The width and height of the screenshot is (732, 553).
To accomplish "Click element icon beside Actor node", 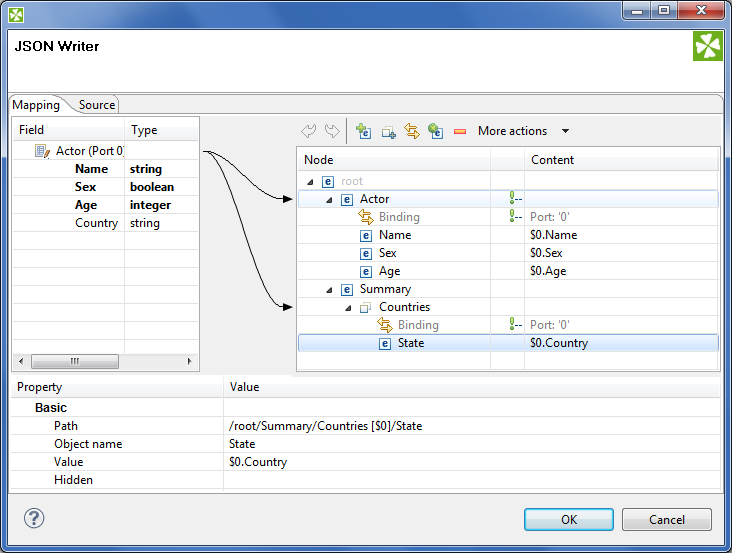I will 347,200.
